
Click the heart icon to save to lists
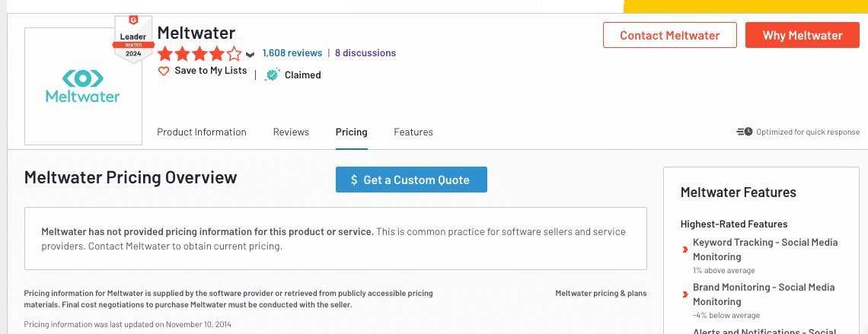pyautogui.click(x=164, y=71)
